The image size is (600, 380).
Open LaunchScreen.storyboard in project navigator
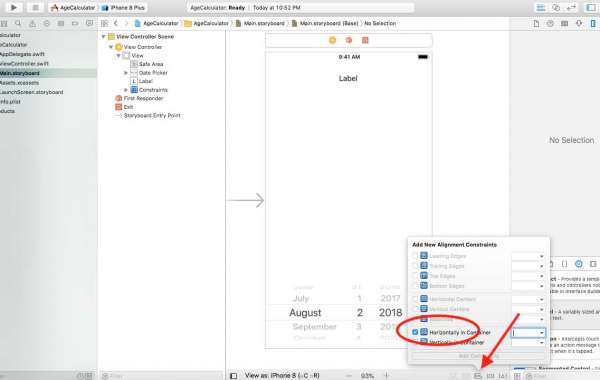pos(31,92)
